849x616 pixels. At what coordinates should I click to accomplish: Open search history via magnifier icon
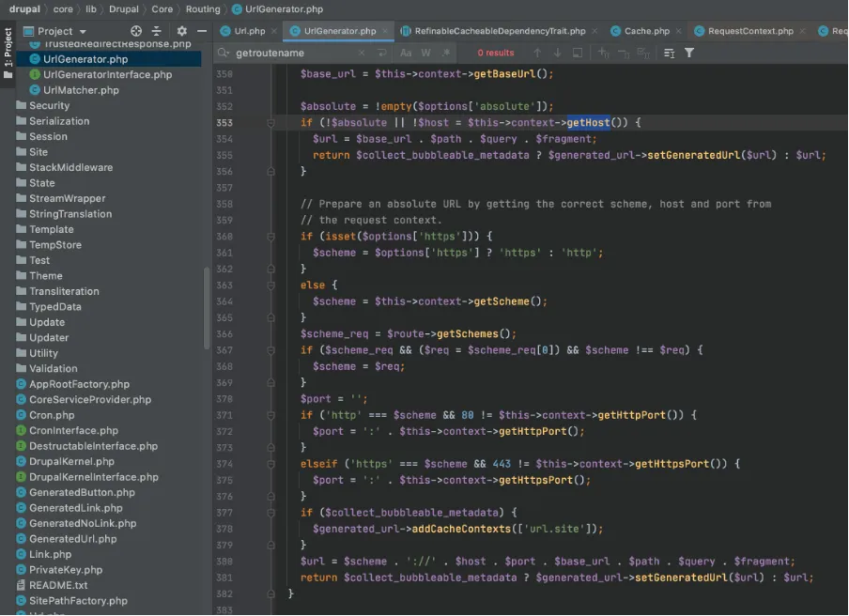pos(223,53)
